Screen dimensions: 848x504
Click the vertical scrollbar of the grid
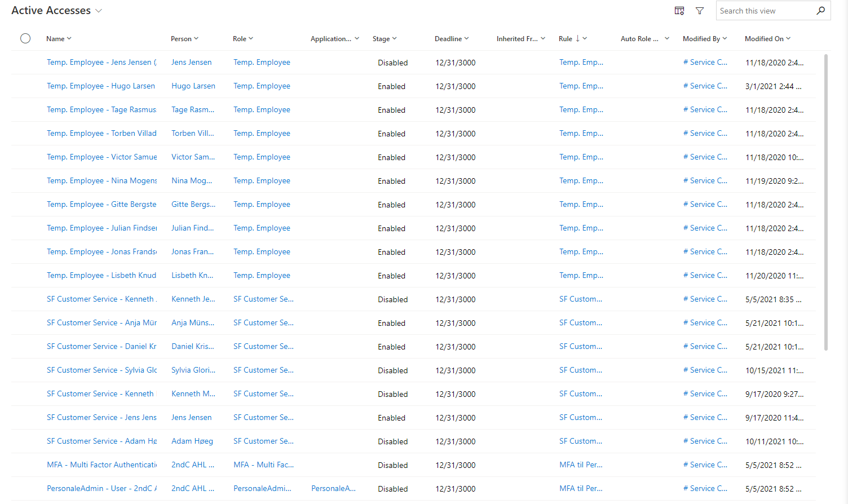[826, 202]
